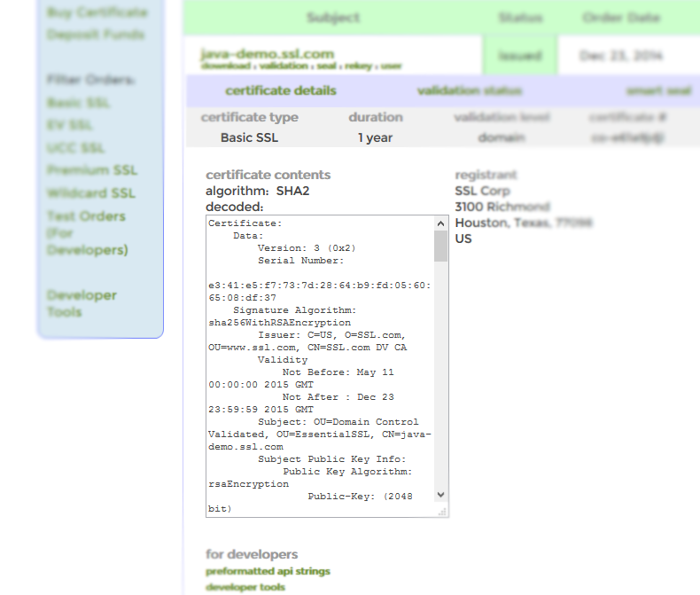Image resolution: width=700 pixels, height=595 pixels.
Task: Filter orders by UCC SSL
Action: pos(75,148)
